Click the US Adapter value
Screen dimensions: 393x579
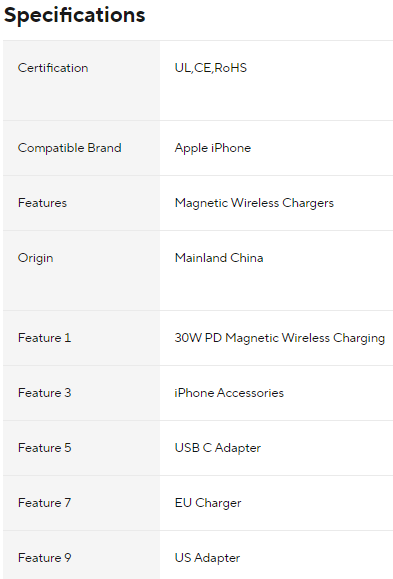click(207, 558)
